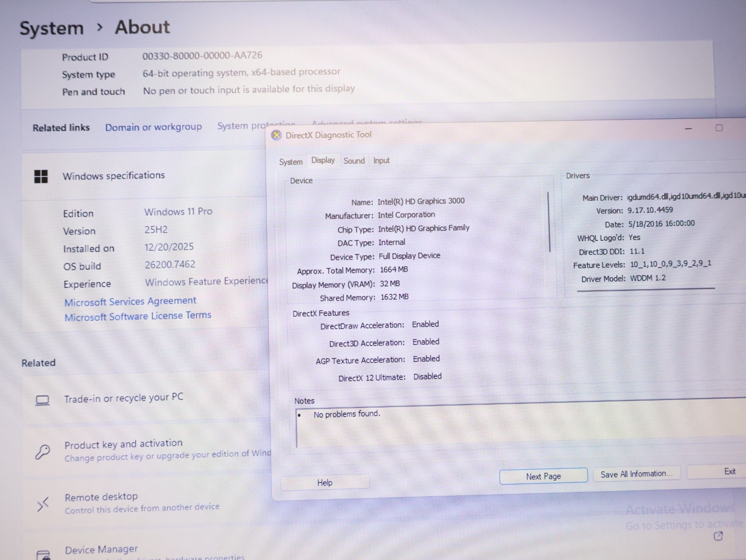Select the device name Intel(R) HD Graphics 3000
This screenshot has height=560, width=746.
(x=421, y=201)
